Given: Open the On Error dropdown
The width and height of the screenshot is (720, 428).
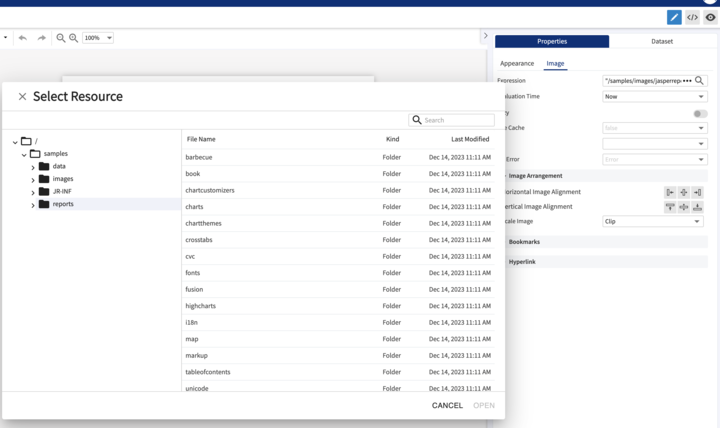Looking at the screenshot, I should 654,159.
